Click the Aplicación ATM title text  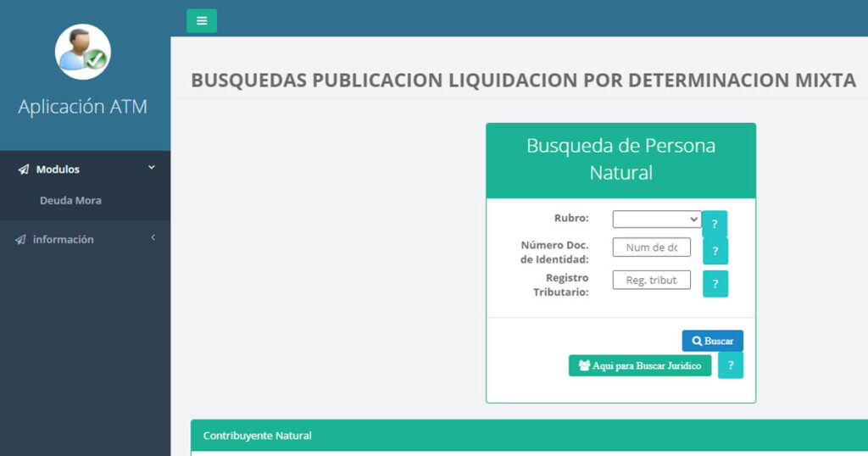[83, 107]
